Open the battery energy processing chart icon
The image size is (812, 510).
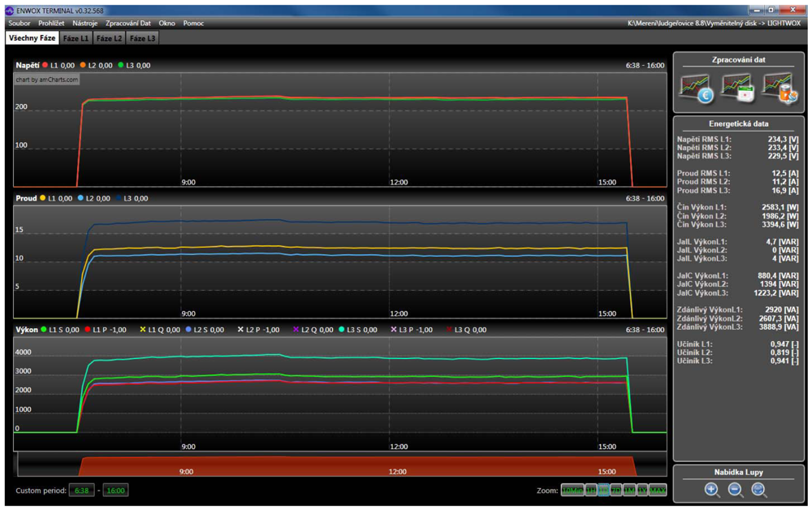click(x=779, y=89)
